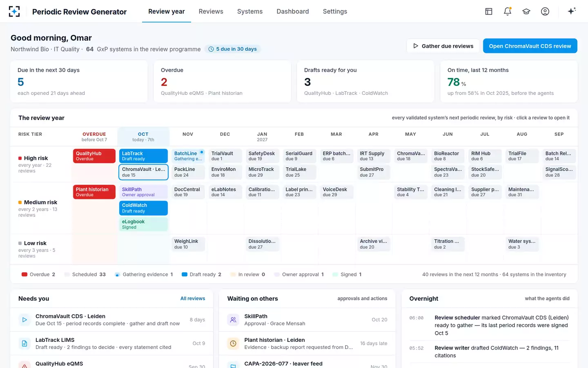Image resolution: width=588 pixels, height=368 pixels.
Task: Click the document icon beside LabTrack LIMS
Action: point(24,343)
